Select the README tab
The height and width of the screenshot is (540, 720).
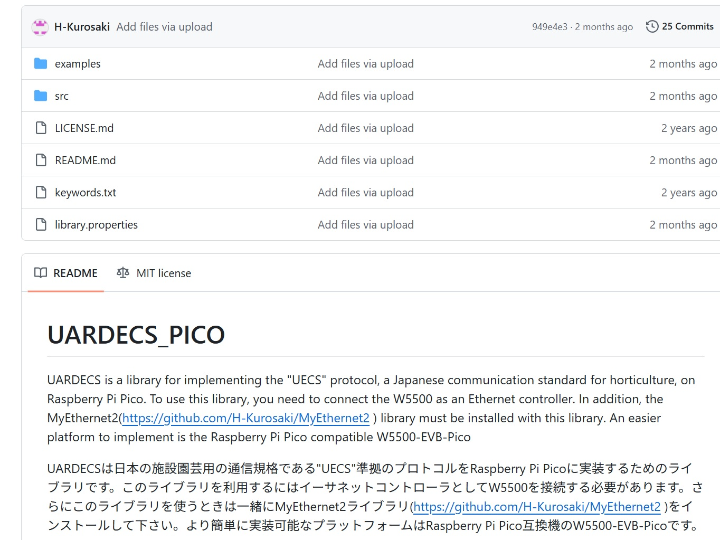click(66, 273)
